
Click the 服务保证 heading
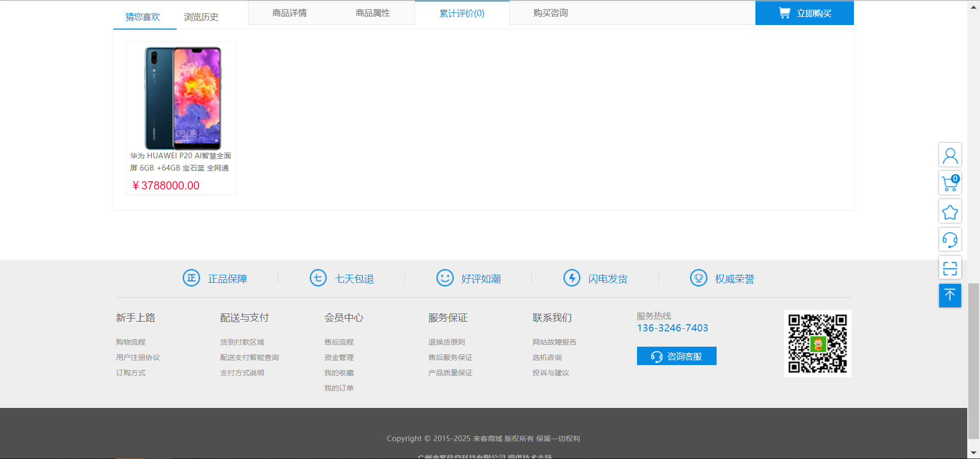(448, 318)
